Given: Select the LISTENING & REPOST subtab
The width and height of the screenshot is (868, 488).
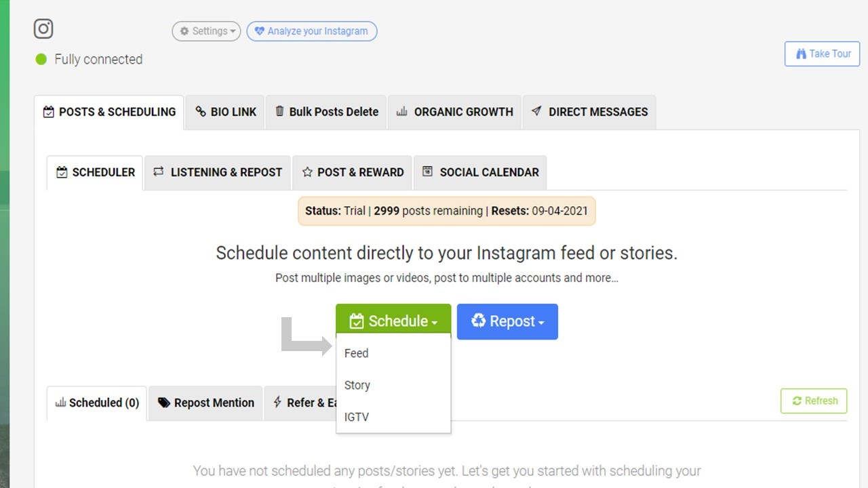Looking at the screenshot, I should pyautogui.click(x=218, y=172).
